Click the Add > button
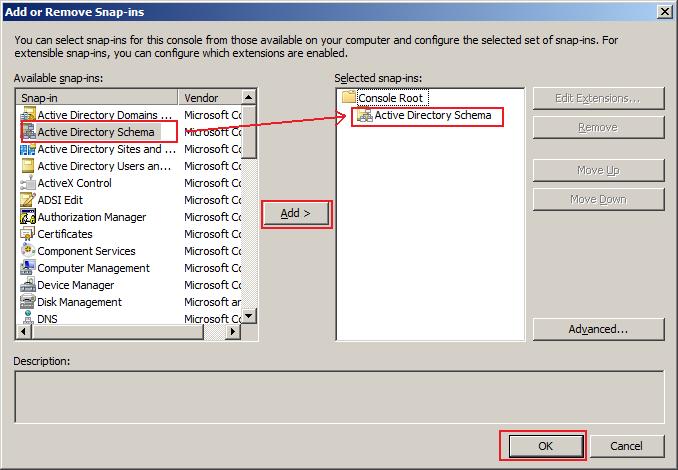This screenshot has width=678, height=470. point(296,214)
